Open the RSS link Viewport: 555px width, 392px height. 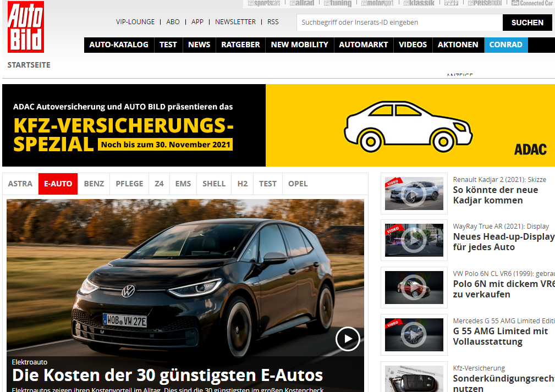pos(273,22)
